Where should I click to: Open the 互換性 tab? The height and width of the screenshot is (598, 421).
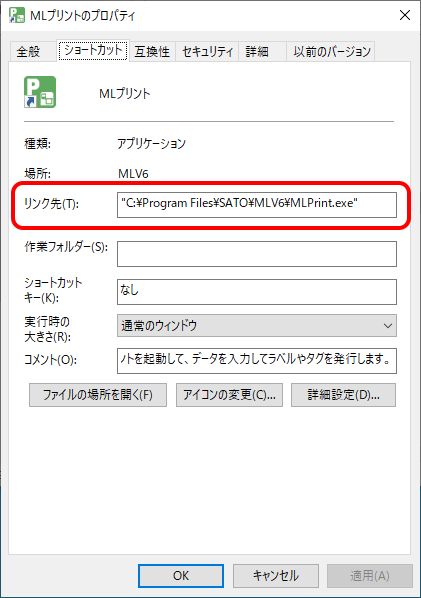[x=152, y=51]
